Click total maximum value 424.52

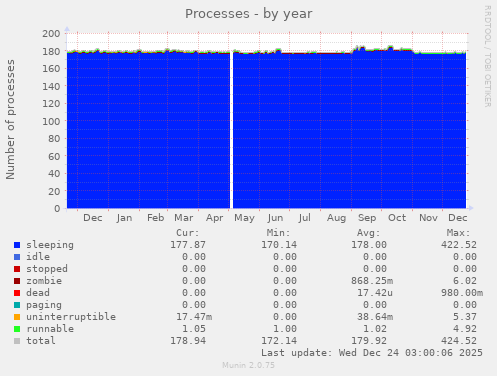[459, 341]
